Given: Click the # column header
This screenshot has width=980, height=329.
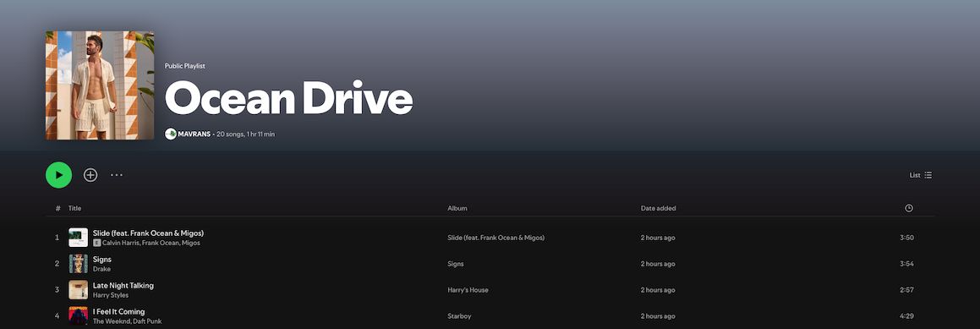Looking at the screenshot, I should click(x=58, y=208).
